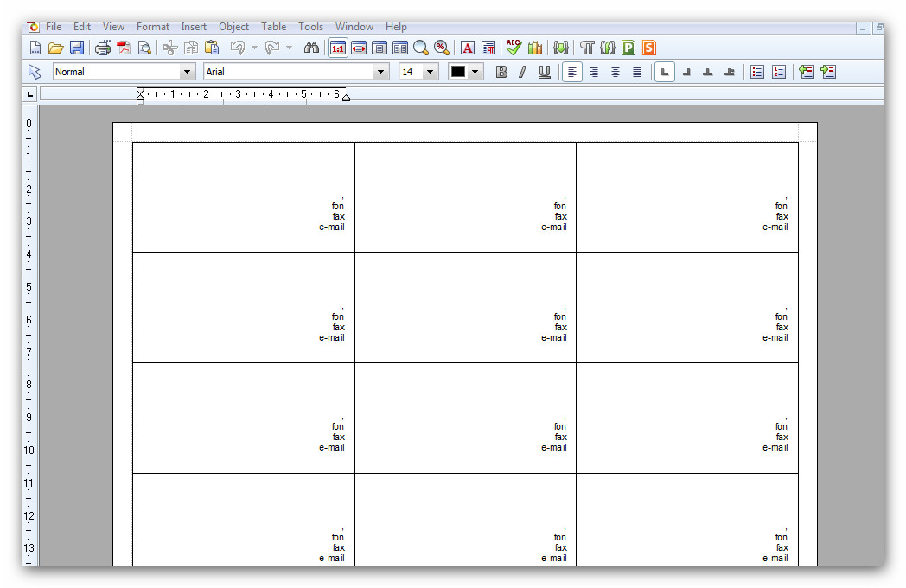Click the black font color swatch
Image resolution: width=906 pixels, height=588 pixels.
(458, 72)
